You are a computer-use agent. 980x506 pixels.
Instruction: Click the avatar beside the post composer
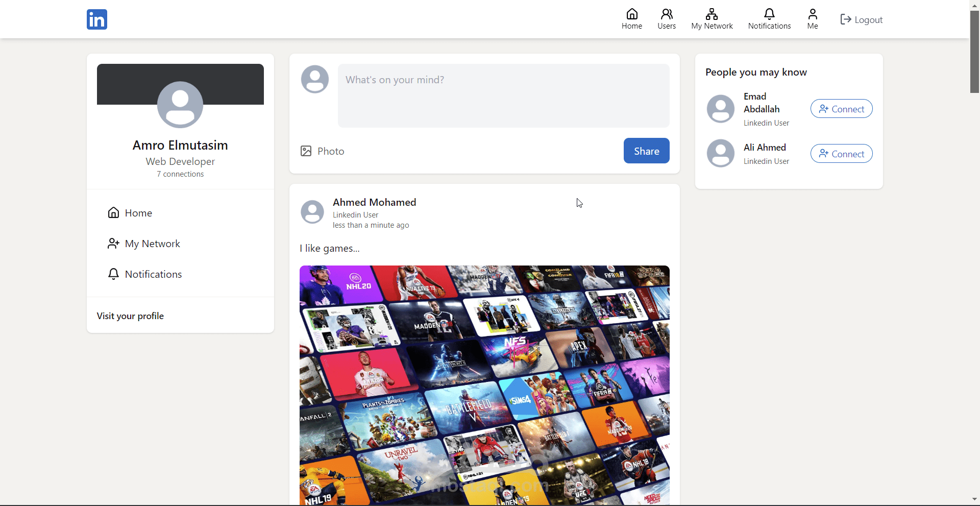pyautogui.click(x=315, y=79)
